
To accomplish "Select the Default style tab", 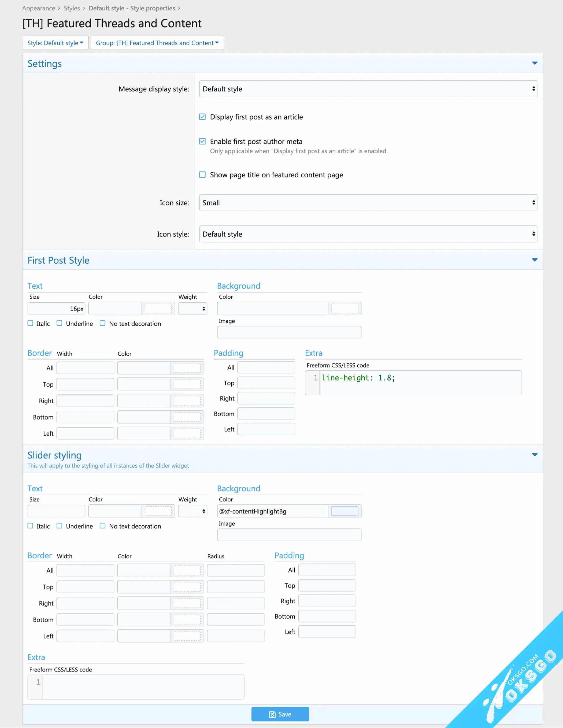I will click(x=55, y=42).
